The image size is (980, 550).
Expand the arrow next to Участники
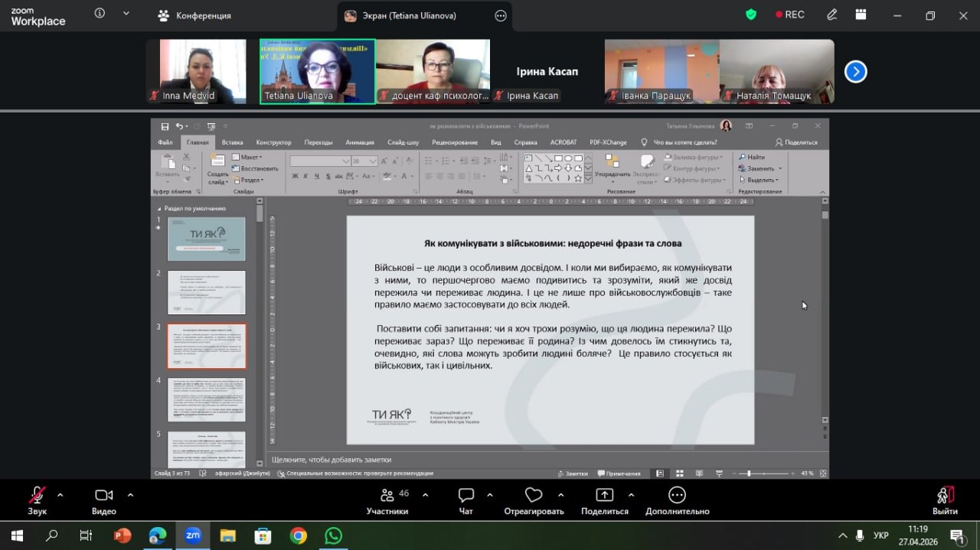pos(425,494)
